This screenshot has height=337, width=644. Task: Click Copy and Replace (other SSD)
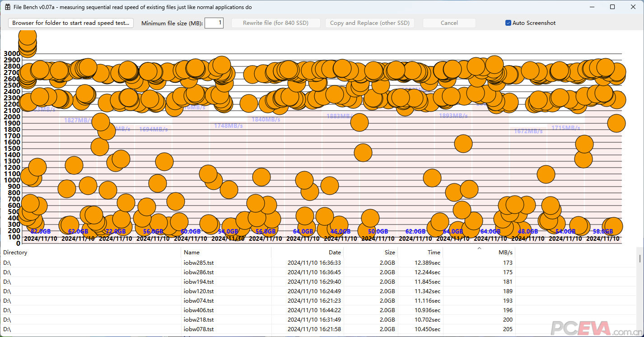coord(369,23)
